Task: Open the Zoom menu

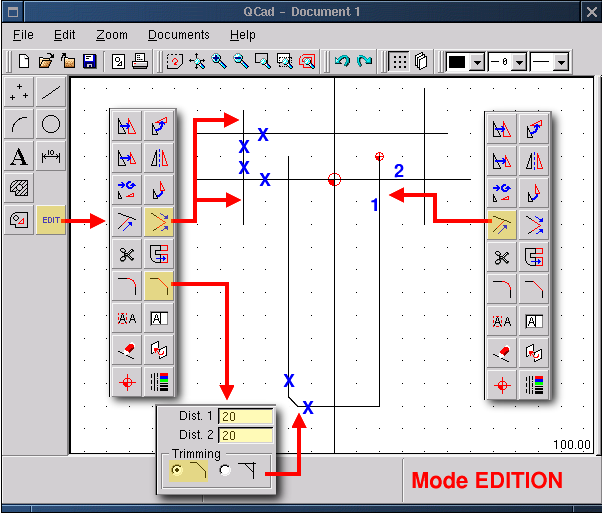Action: (112, 35)
